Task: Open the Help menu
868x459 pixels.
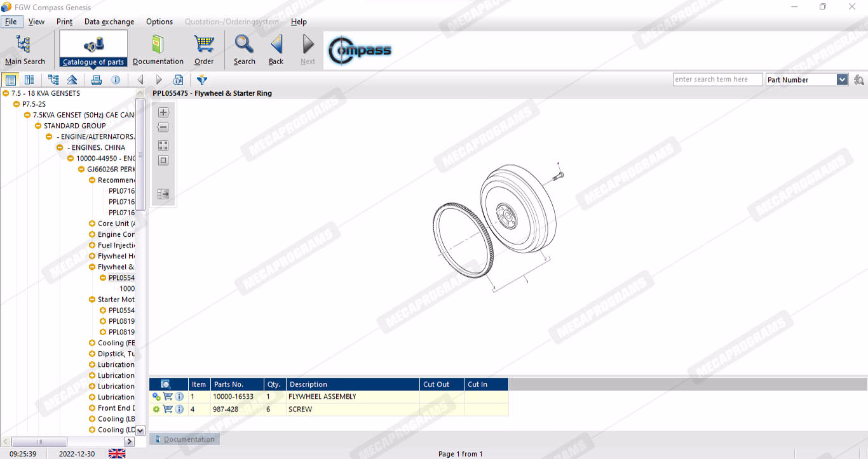Action: [x=299, y=22]
